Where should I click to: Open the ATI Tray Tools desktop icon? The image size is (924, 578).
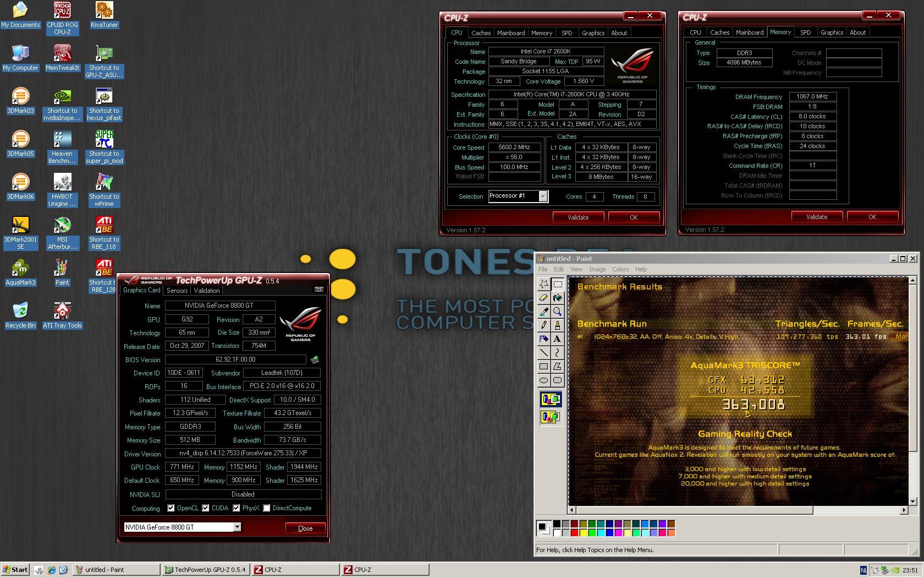[62, 315]
